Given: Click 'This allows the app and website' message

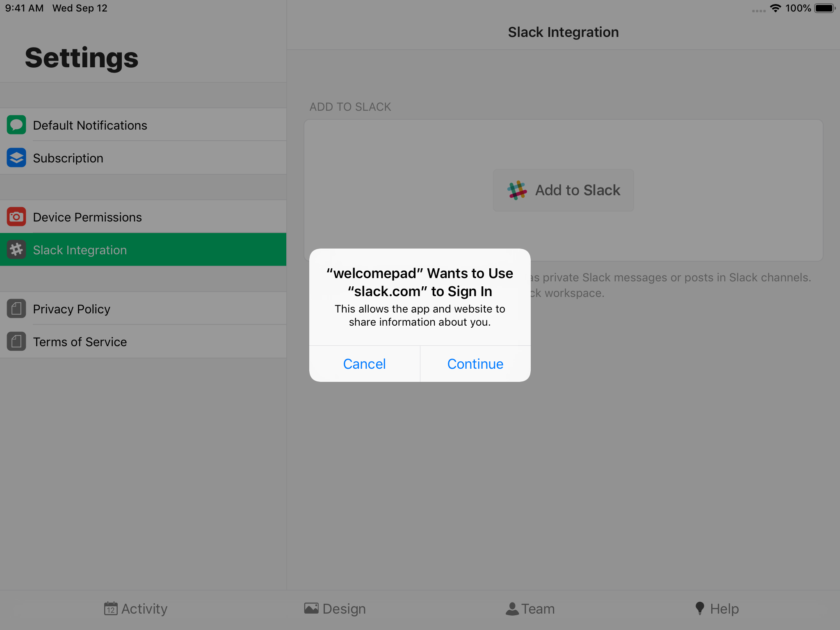Looking at the screenshot, I should 420,315.
